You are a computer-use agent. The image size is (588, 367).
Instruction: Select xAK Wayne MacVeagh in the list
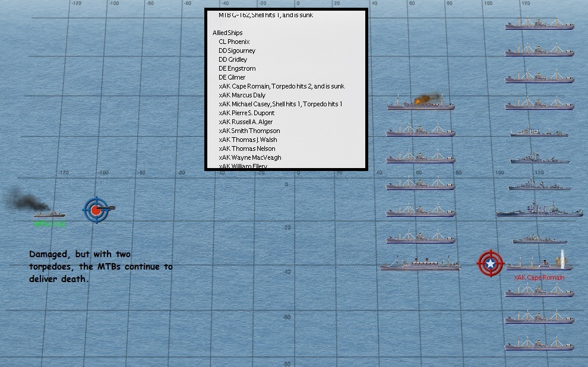tap(249, 157)
